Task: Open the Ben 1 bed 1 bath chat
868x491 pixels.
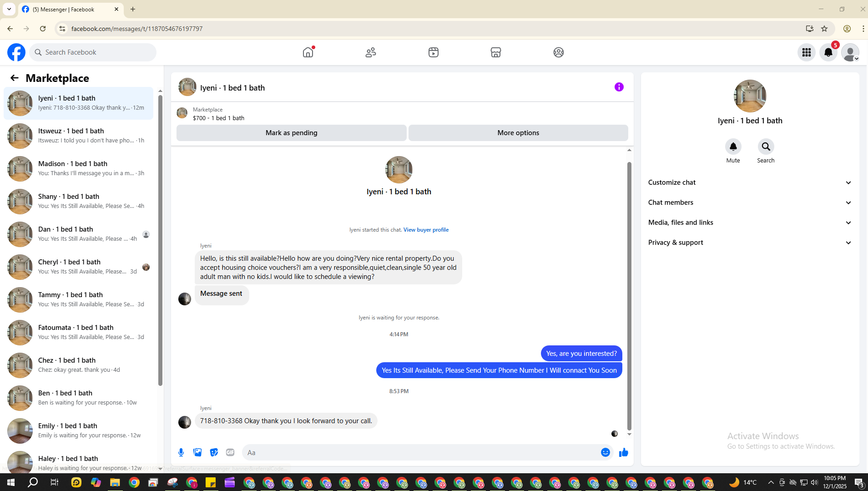Action: pyautogui.click(x=78, y=398)
